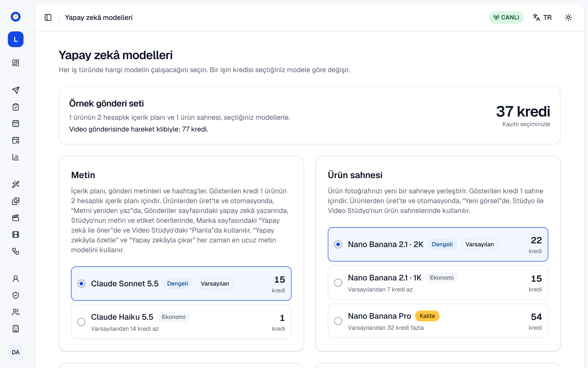Open the L workspace switcher
This screenshot has height=368, width=588.
16,39
